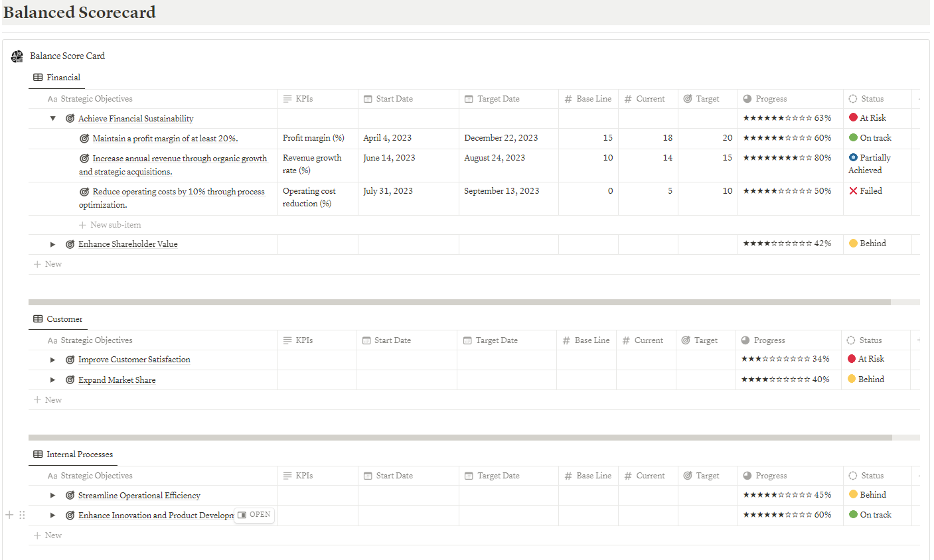Switch to the Internal Processes tab
The height and width of the screenshot is (560, 934).
pyautogui.click(x=73, y=455)
